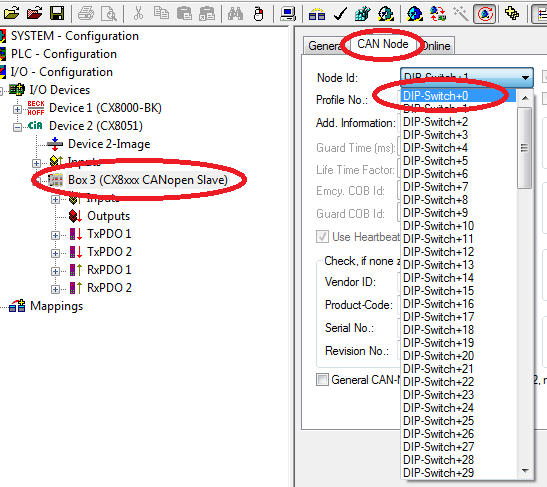Toggle the pressed free run icon
This screenshot has height=487, width=547.
pos(485,14)
